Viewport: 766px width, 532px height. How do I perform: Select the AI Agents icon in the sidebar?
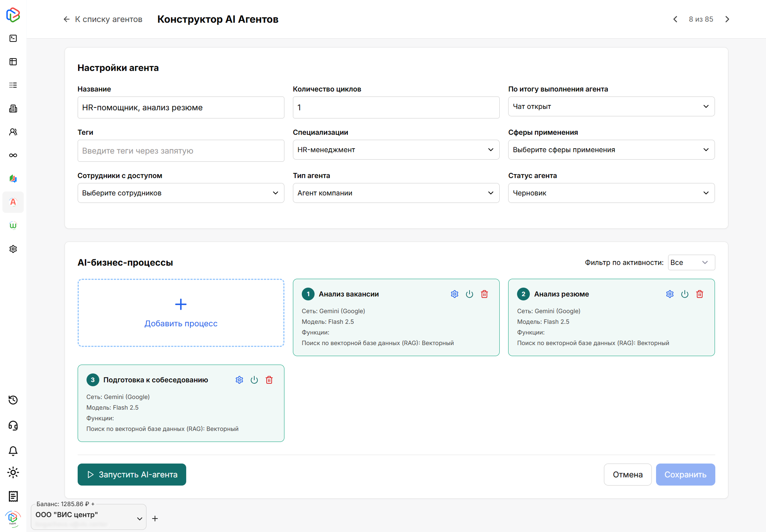(13, 202)
